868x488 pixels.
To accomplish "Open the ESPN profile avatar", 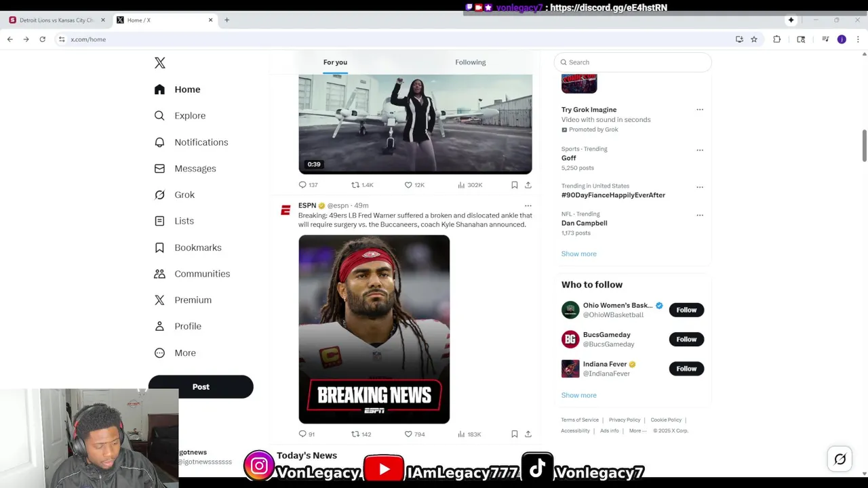I will click(x=285, y=211).
